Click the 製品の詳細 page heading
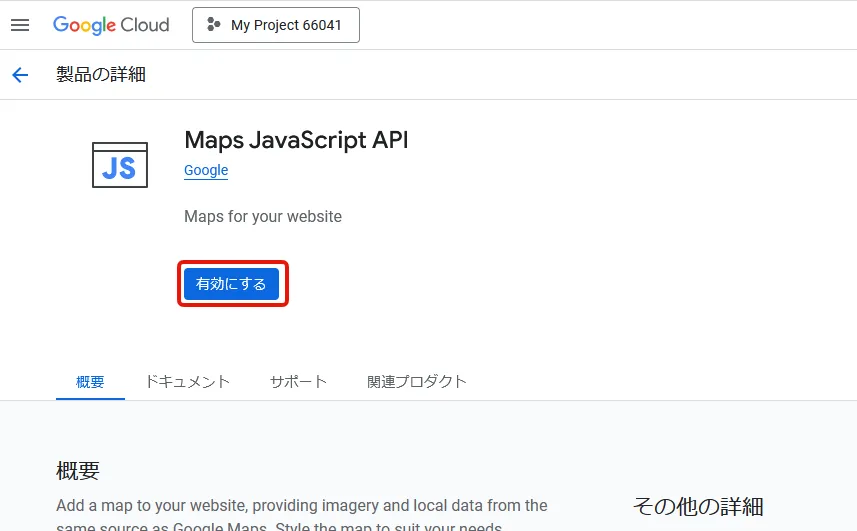Screen dimensions: 857x531 click(101, 74)
